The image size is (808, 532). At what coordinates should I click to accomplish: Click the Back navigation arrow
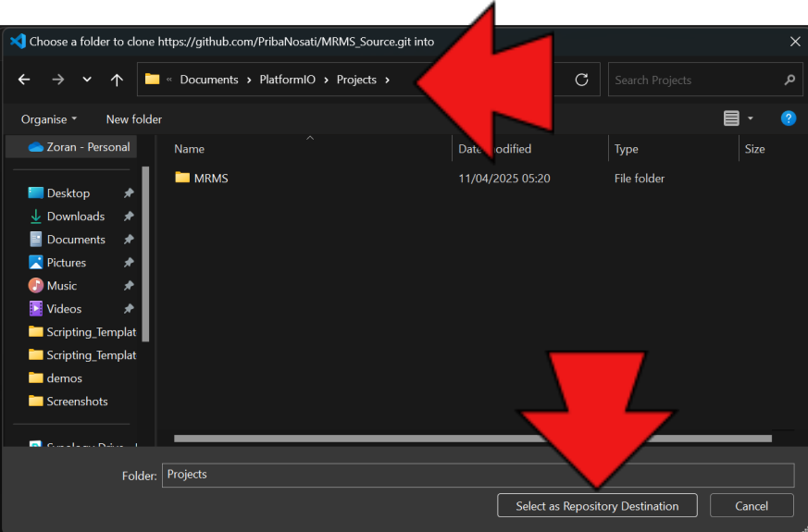(24, 80)
